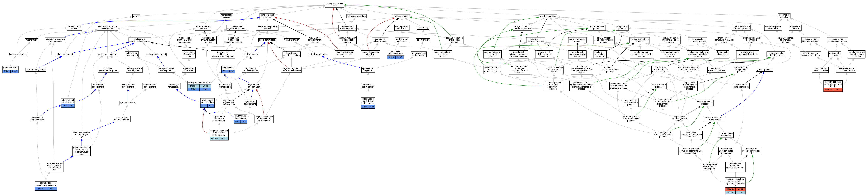The height and width of the screenshot is (196, 868).
Task: Select the 'immune system process' node
Action: tap(203, 28)
